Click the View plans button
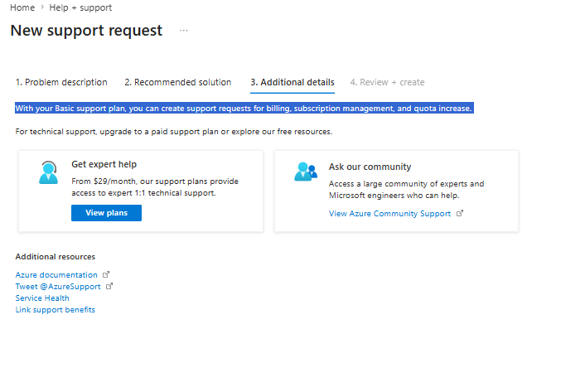This screenshot has height=392, width=585. click(106, 213)
